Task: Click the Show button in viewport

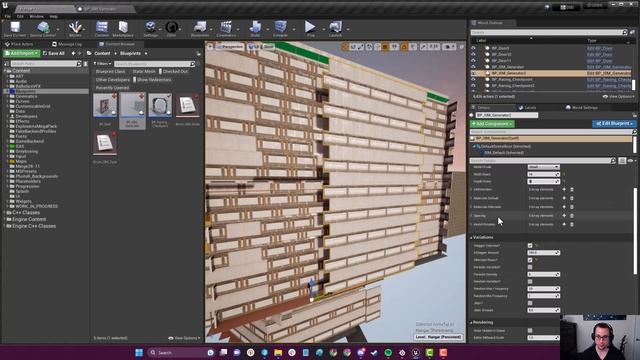Action: point(268,47)
